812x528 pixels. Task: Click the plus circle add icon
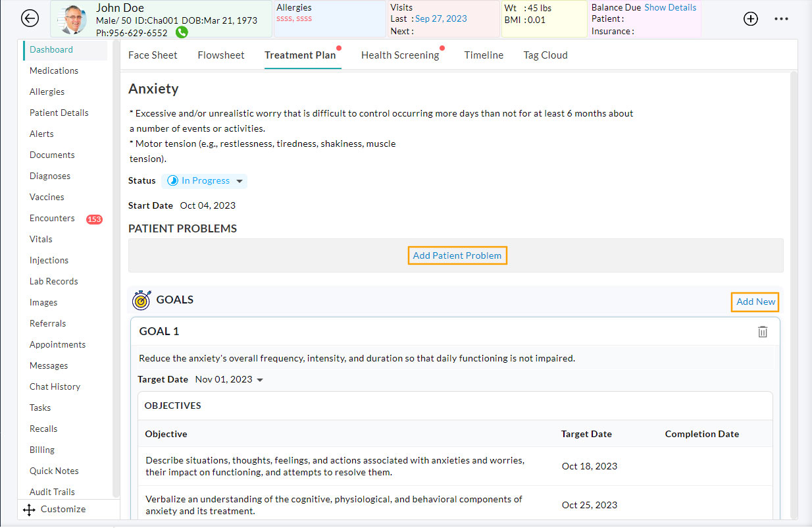coord(750,18)
